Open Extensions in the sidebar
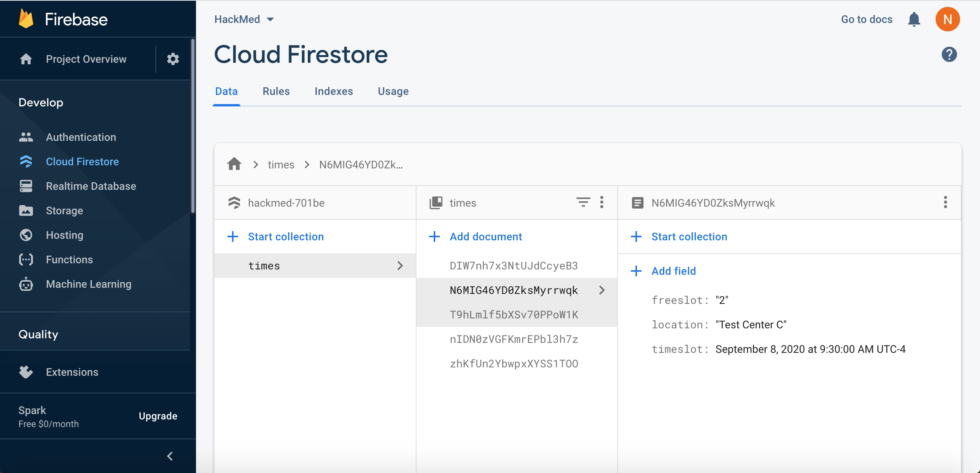The height and width of the screenshot is (473, 980). coord(72,372)
